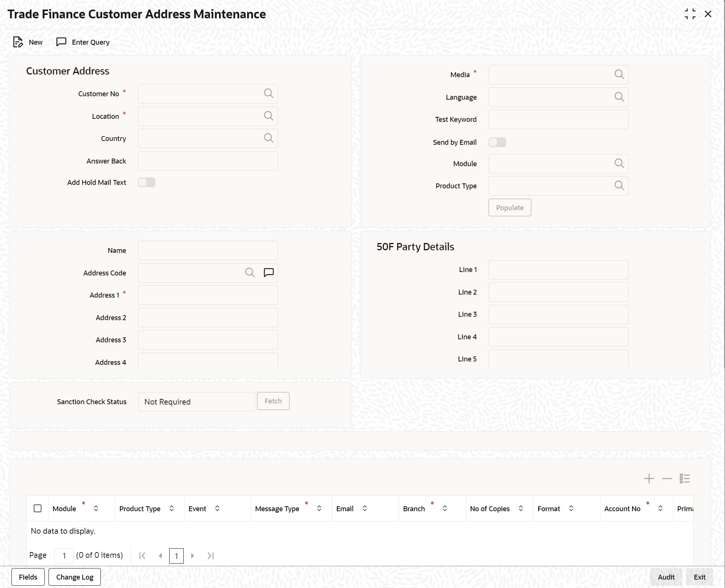Image resolution: width=725 pixels, height=588 pixels.
Task: Open single record view icon
Action: pos(685,479)
